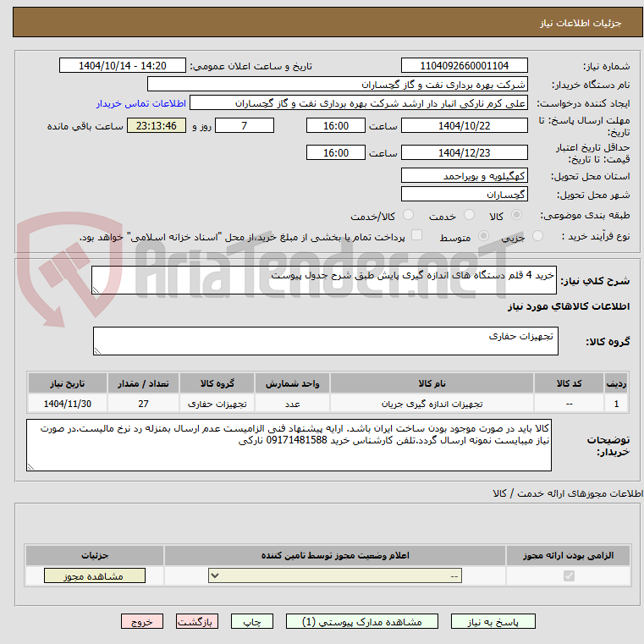
Task: Click the اعلام وضعیت مجوز توسط تامین کننده header
Action: click(x=335, y=555)
